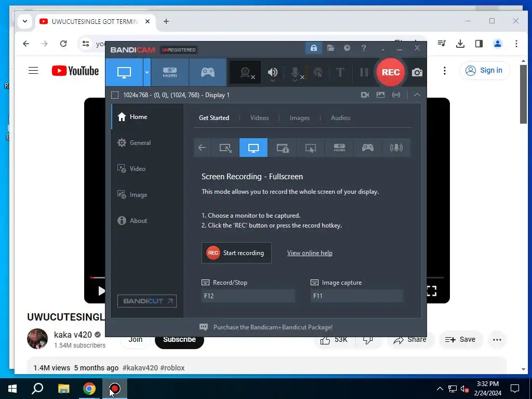
Task: Click the BANDICUT button
Action: [x=147, y=301]
